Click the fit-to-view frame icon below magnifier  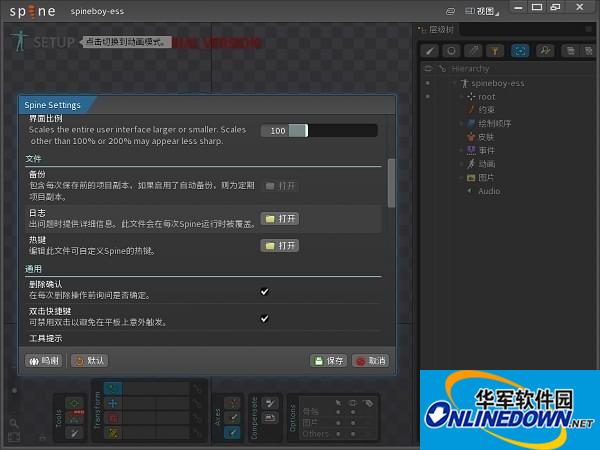pyautogui.click(x=14, y=437)
